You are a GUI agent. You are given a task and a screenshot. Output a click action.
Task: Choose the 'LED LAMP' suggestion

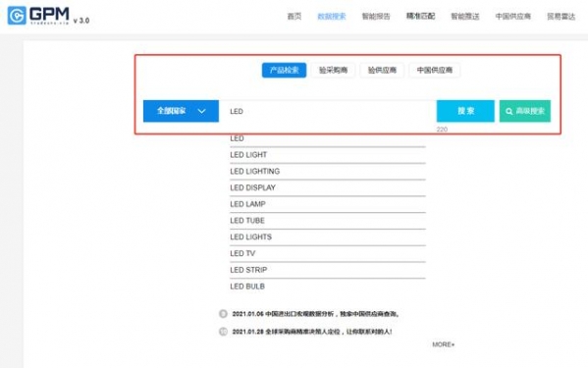pyautogui.click(x=328, y=204)
